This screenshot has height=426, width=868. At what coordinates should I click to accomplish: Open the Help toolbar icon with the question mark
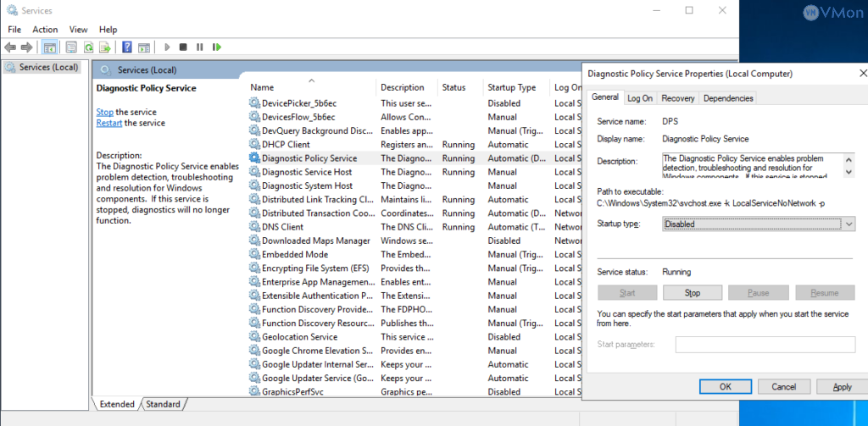[x=127, y=47]
